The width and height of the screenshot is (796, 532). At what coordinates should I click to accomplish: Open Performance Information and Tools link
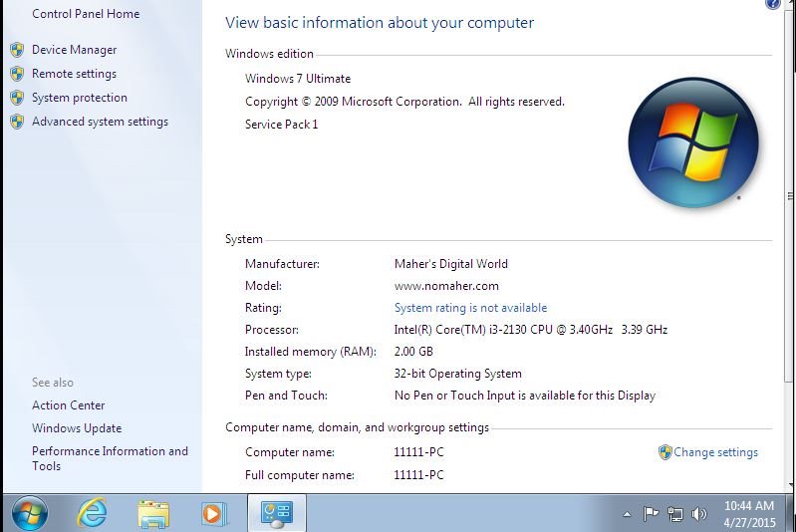(110, 458)
